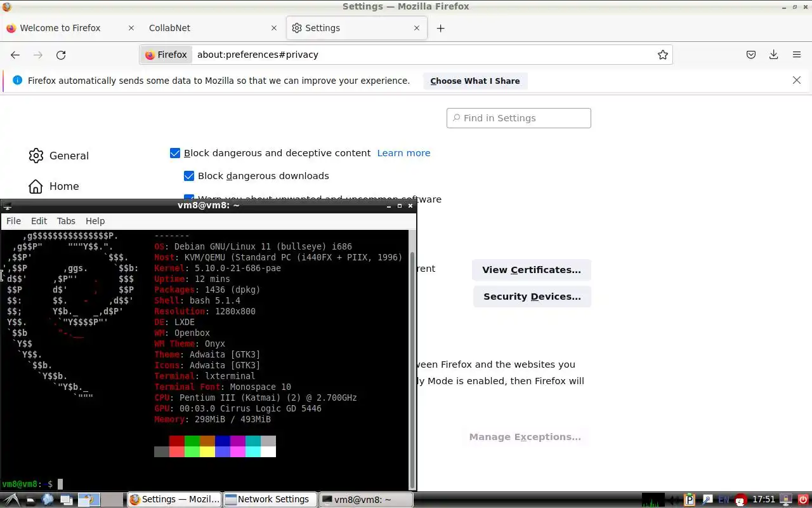The image size is (812, 508).
Task: Click the red color block in terminal
Action: (x=177, y=441)
